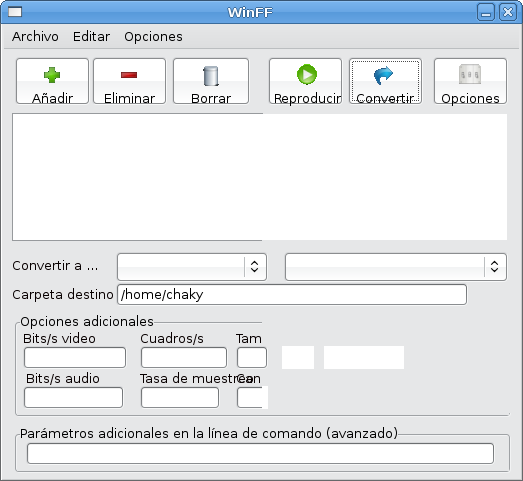Click the Añadir button with plus icon

[x=52, y=81]
